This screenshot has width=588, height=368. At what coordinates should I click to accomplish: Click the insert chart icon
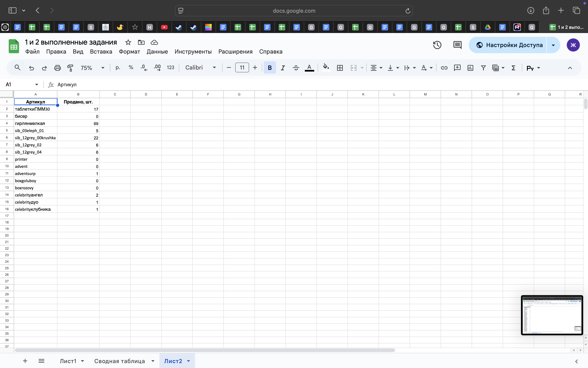(x=470, y=68)
